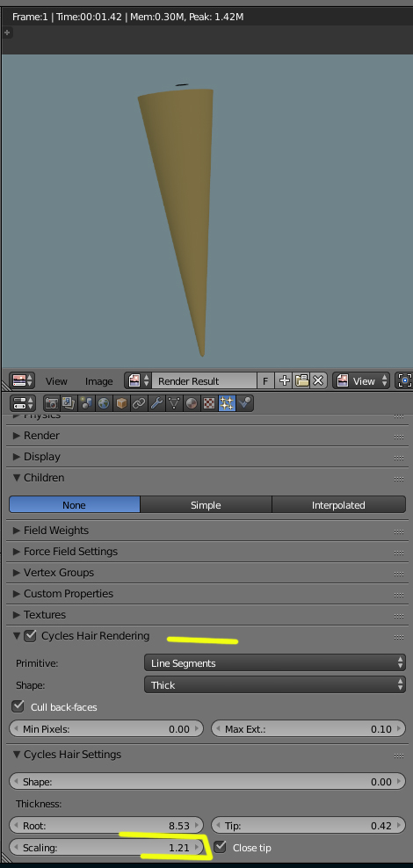Switch to Material properties sphere icon
Image resolution: width=413 pixels, height=868 pixels.
pyautogui.click(x=192, y=403)
